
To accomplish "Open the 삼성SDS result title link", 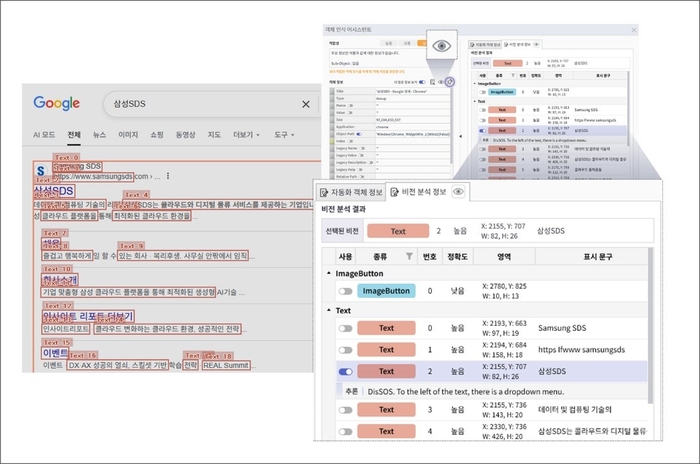I will (54, 191).
